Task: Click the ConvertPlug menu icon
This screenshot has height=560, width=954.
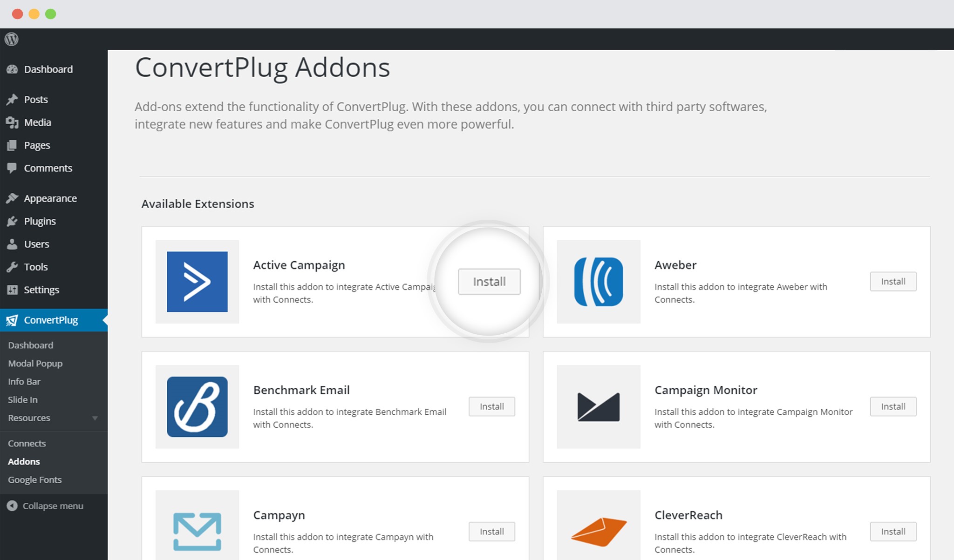Action: click(12, 320)
